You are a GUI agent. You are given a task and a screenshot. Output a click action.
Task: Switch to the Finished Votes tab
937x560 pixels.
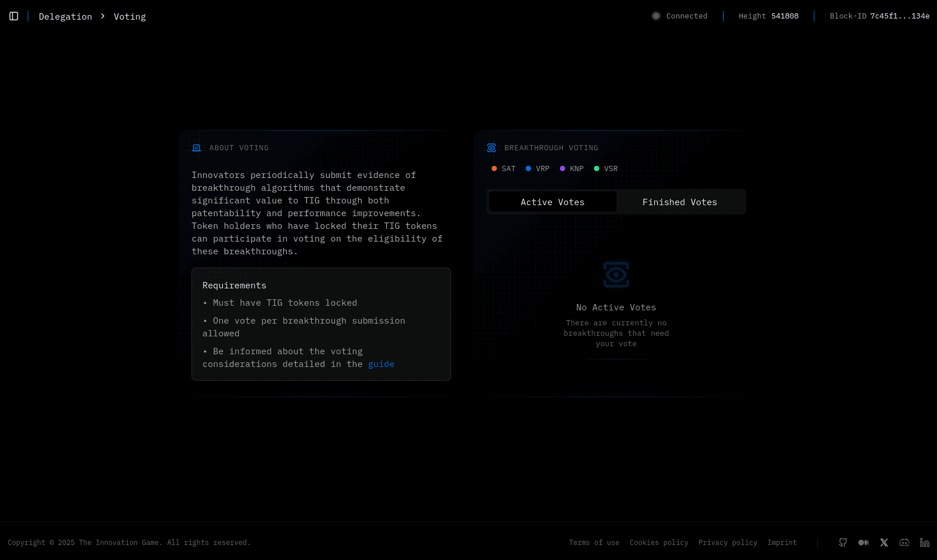[680, 202]
